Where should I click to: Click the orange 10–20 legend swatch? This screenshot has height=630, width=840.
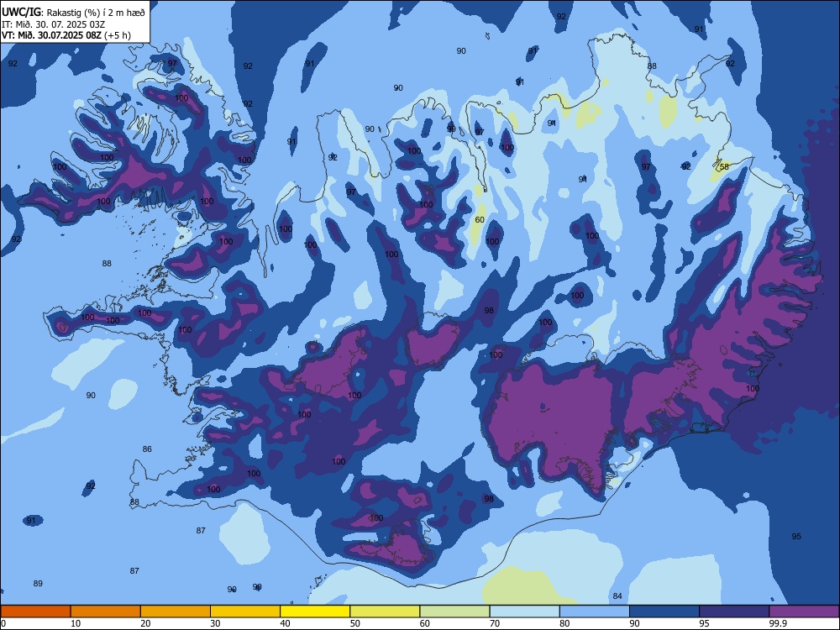[x=106, y=612]
